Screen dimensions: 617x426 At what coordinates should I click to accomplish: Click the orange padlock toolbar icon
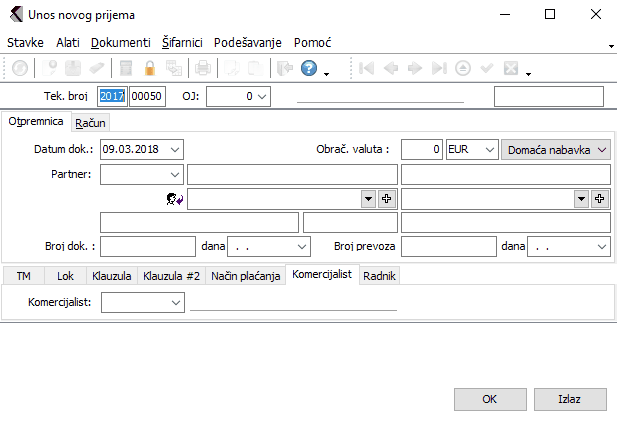[150, 69]
